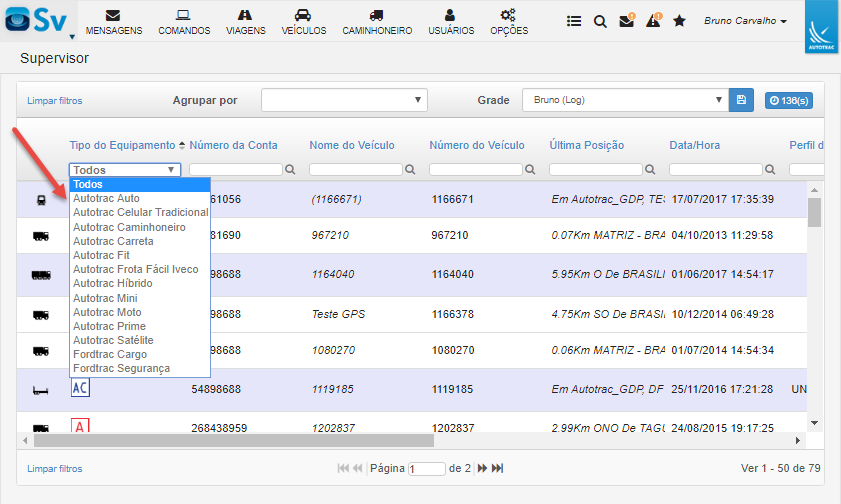The height and width of the screenshot is (504, 841).
Task: Open the Veículos menu
Action: (x=304, y=23)
